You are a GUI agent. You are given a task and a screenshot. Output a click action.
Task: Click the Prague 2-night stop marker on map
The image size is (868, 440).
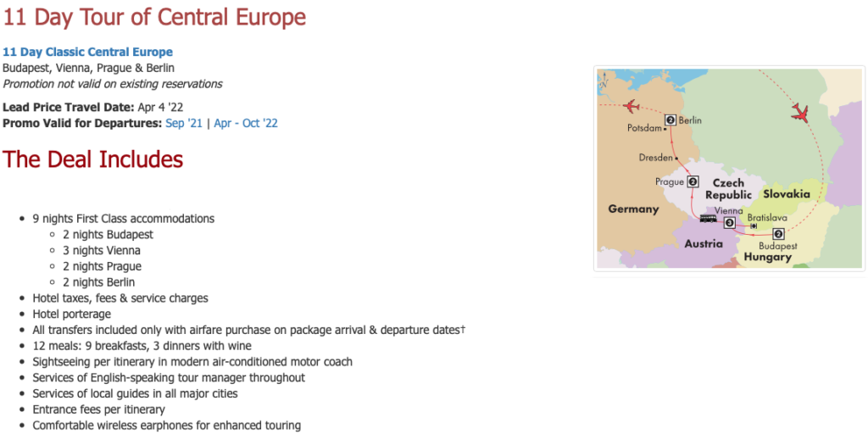coord(693,181)
